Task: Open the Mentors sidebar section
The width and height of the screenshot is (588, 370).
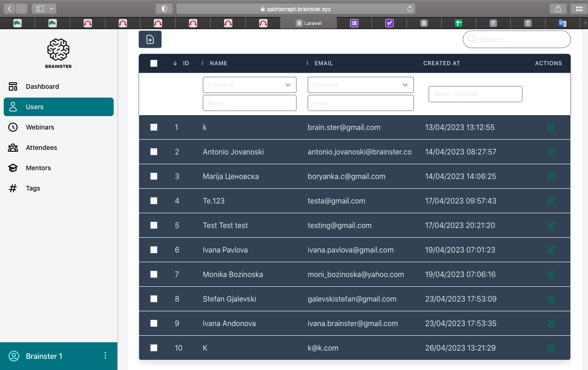Action: point(38,168)
